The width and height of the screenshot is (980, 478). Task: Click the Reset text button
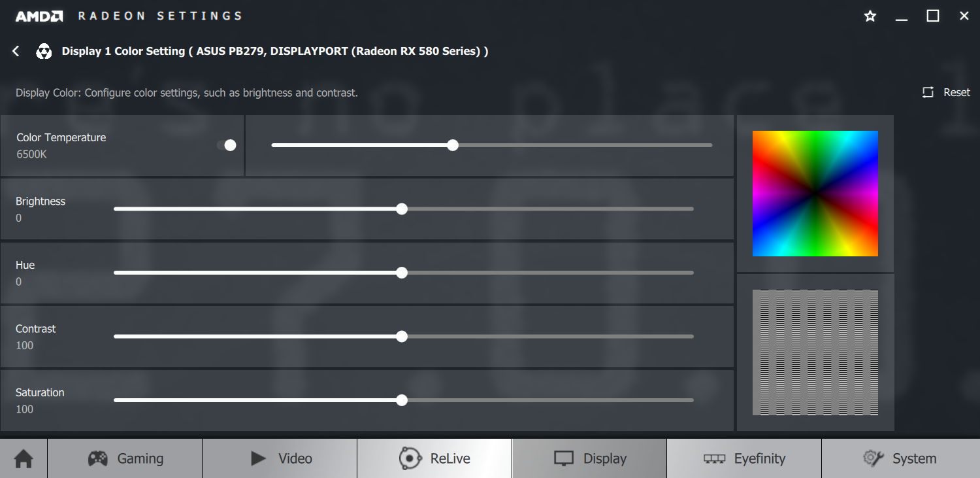coord(956,92)
